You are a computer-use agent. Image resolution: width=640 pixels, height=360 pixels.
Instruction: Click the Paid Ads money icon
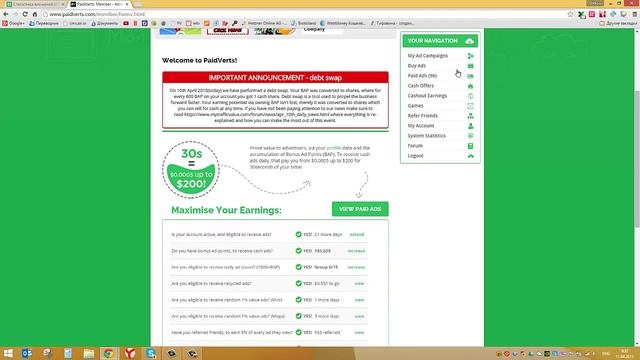pos(470,76)
